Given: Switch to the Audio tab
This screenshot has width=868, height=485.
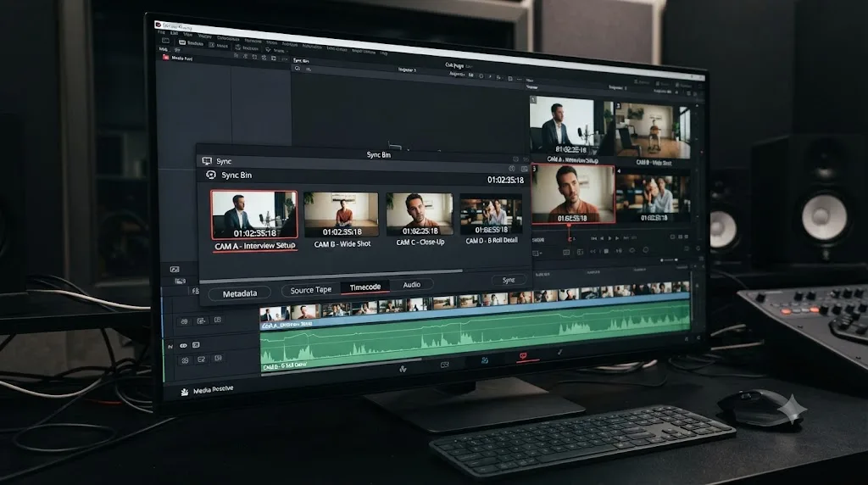Looking at the screenshot, I should coord(411,285).
